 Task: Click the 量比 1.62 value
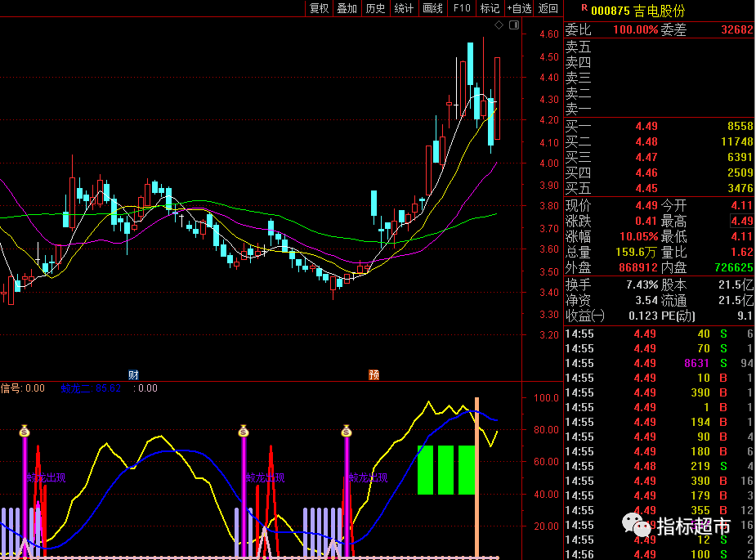(x=741, y=253)
